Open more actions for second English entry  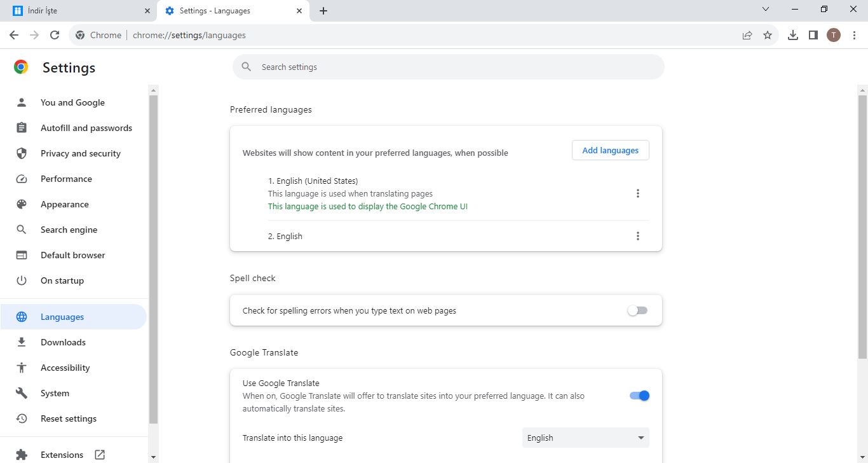click(x=638, y=236)
